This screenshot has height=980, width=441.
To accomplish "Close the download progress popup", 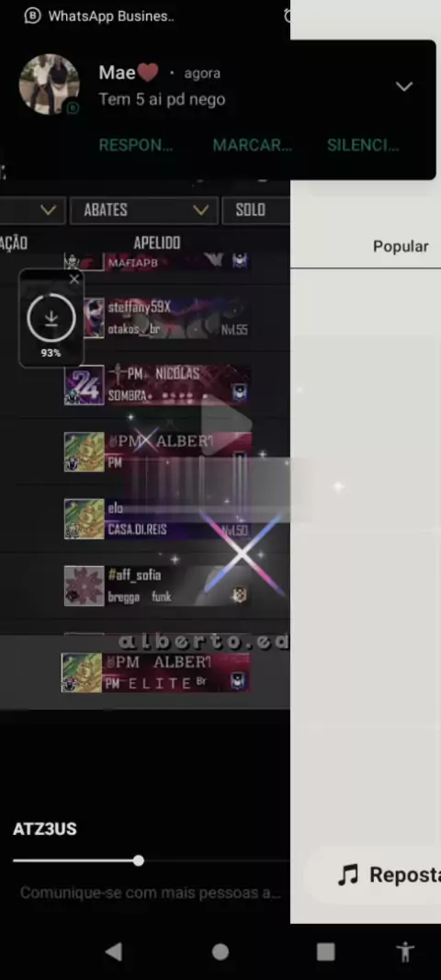I will coord(74,279).
